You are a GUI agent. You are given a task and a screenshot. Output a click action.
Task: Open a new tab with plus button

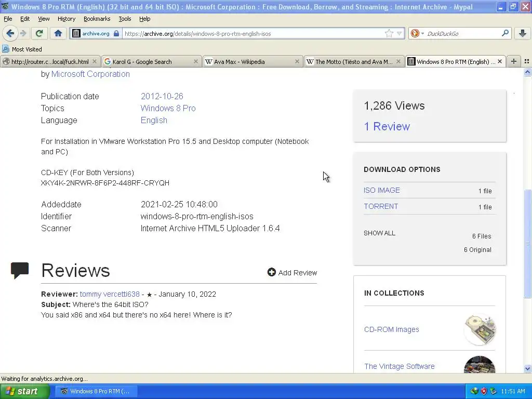[x=514, y=61]
